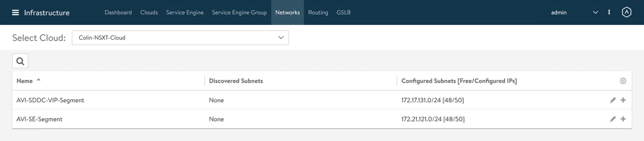Open the hamburger main menu

[x=16, y=13]
